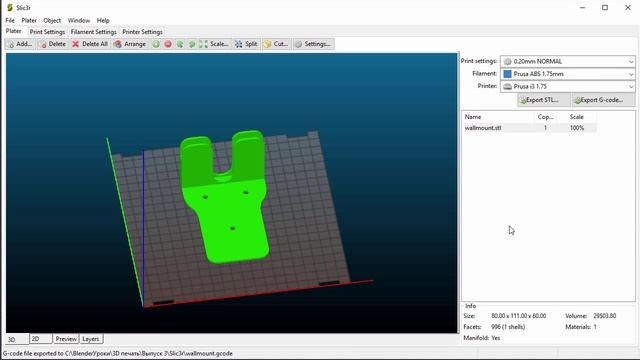Close the Slic3r window
The image size is (640, 360).
click(628, 7)
